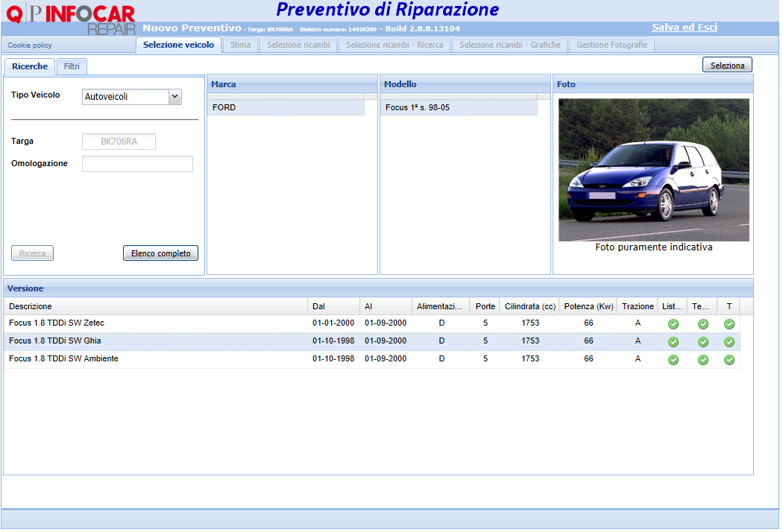This screenshot has width=783, height=532.
Task: Select the Focus 1.8 TDDi SW Ambiente row
Action: (371, 359)
